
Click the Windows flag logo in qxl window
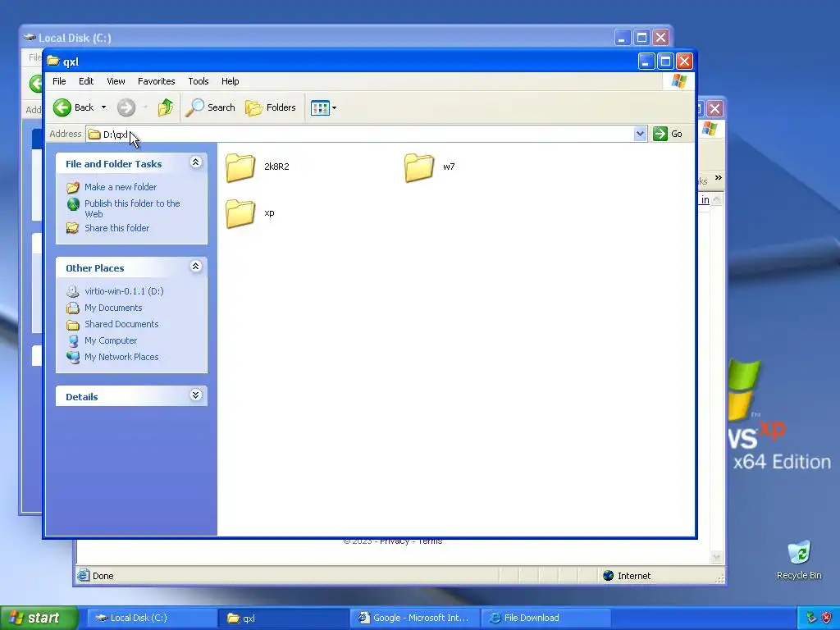tap(678, 81)
